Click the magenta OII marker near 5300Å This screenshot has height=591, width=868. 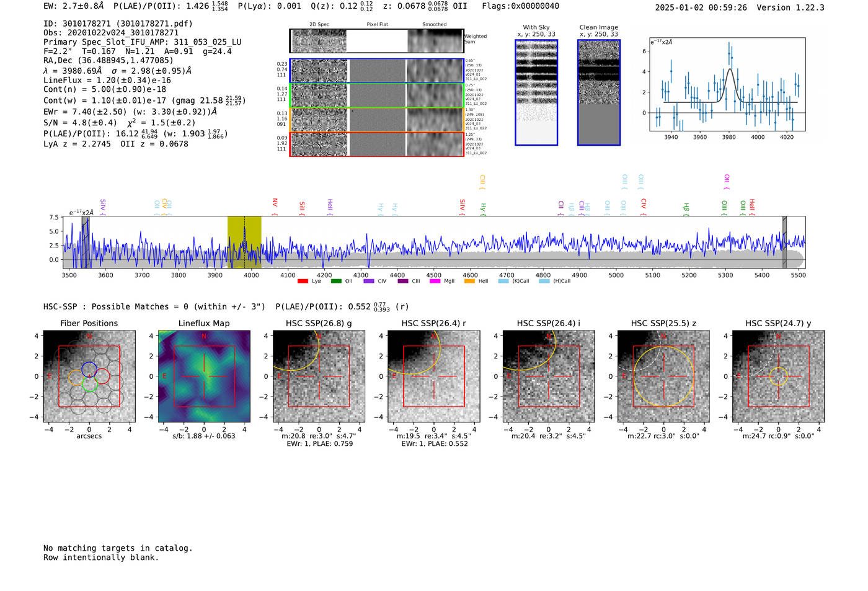(x=727, y=182)
